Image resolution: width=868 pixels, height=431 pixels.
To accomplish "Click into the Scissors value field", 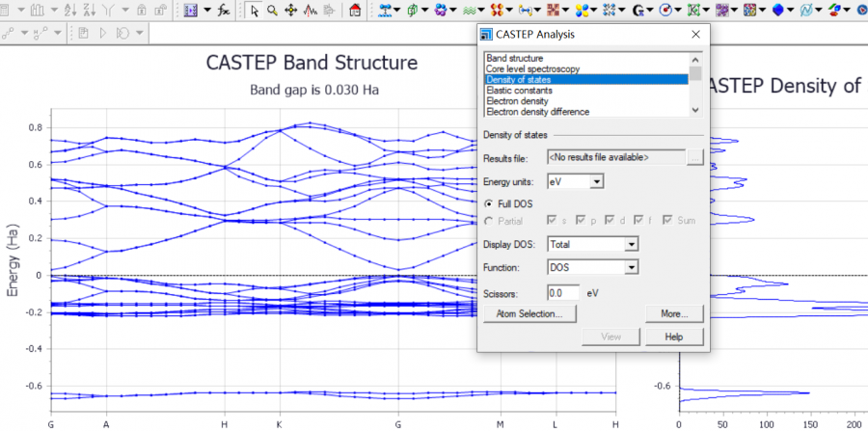I will click(x=563, y=292).
